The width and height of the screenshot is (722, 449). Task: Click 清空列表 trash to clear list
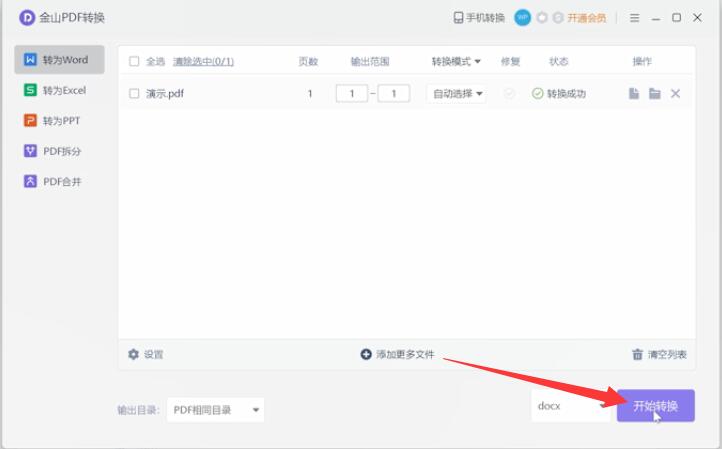pos(659,354)
